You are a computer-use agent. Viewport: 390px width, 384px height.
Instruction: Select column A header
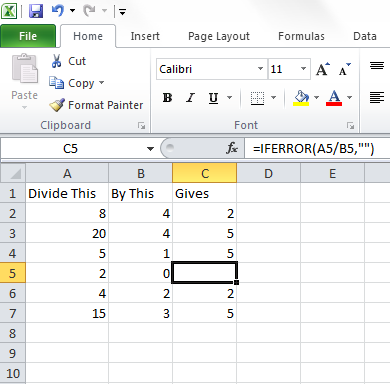[67, 173]
